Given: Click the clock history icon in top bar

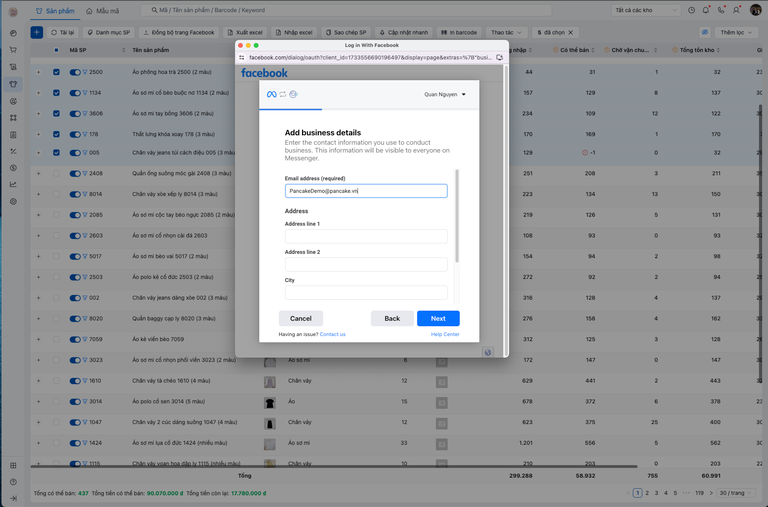Looking at the screenshot, I should [x=692, y=10].
